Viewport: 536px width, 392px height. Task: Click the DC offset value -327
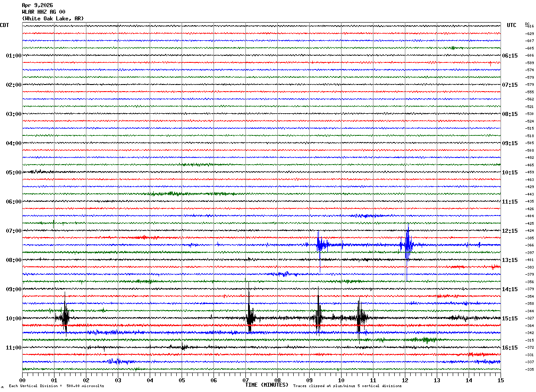[529, 318]
